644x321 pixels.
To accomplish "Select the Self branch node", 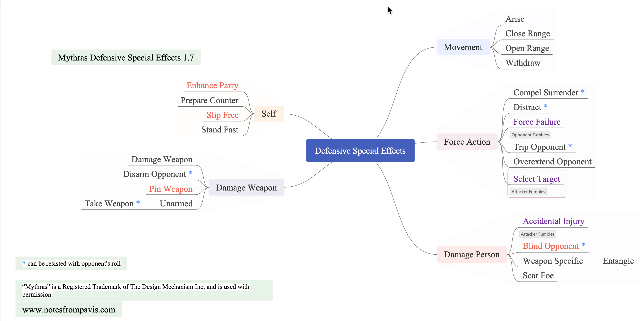I will 269,114.
